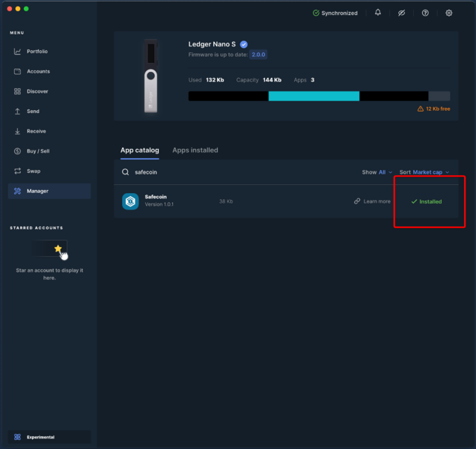Toggle the hide-balances eye icon

click(401, 13)
